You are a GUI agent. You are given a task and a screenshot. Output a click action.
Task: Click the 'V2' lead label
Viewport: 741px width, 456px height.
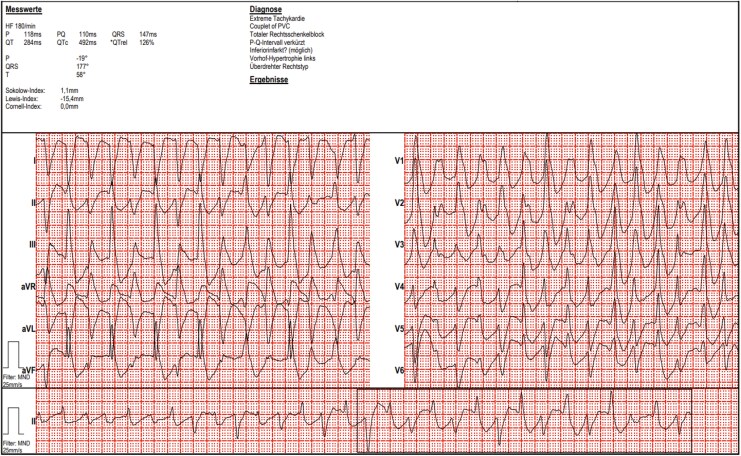pyautogui.click(x=399, y=203)
